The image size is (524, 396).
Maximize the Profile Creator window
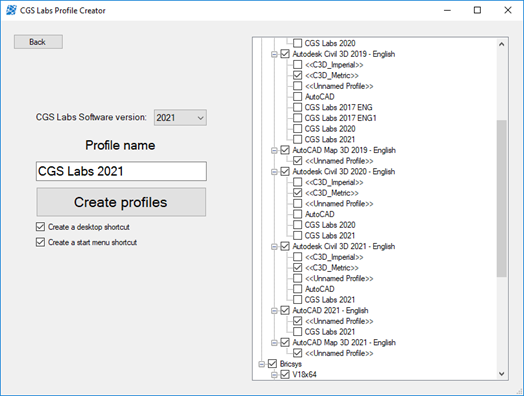click(478, 10)
